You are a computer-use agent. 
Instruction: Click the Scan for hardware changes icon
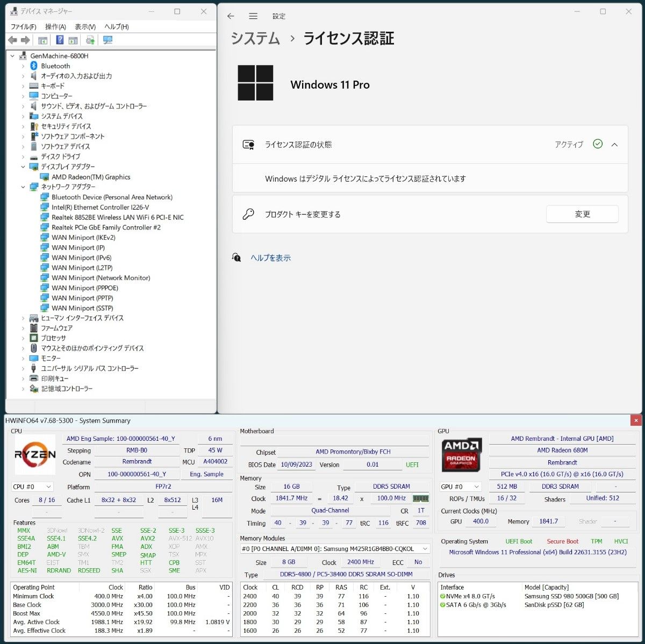107,40
